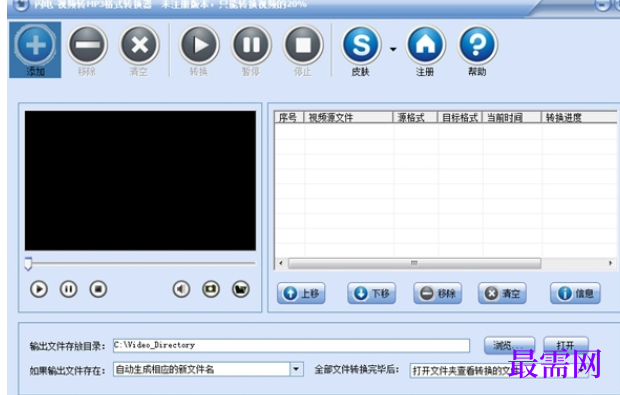Image resolution: width=620 pixels, height=395 pixels.
Task: Click 清空 button below file list
Action: click(502, 293)
